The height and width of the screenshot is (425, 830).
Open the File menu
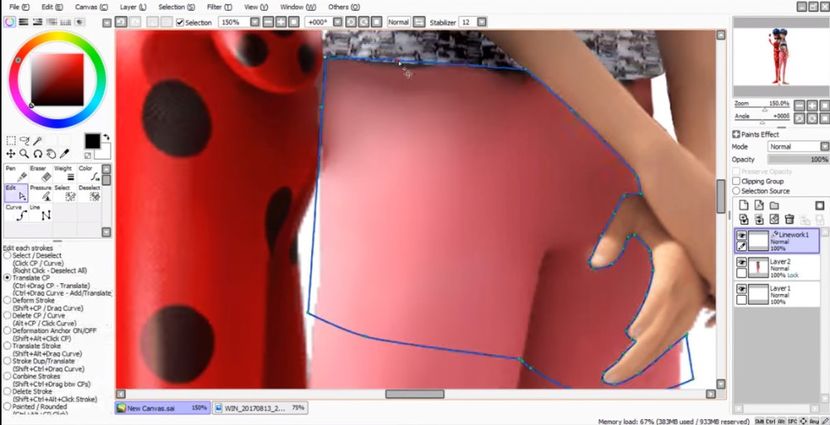coord(19,7)
